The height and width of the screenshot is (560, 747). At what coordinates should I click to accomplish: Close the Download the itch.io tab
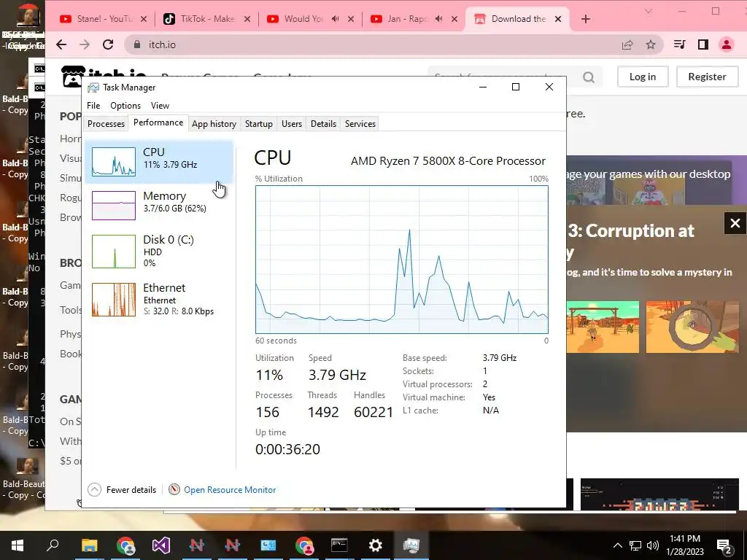558,19
